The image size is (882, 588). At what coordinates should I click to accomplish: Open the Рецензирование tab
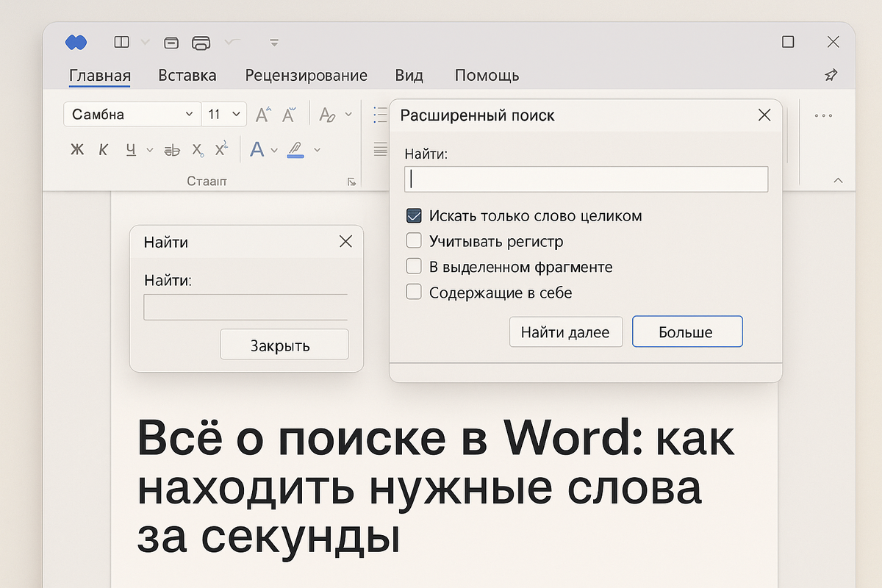pyautogui.click(x=306, y=75)
